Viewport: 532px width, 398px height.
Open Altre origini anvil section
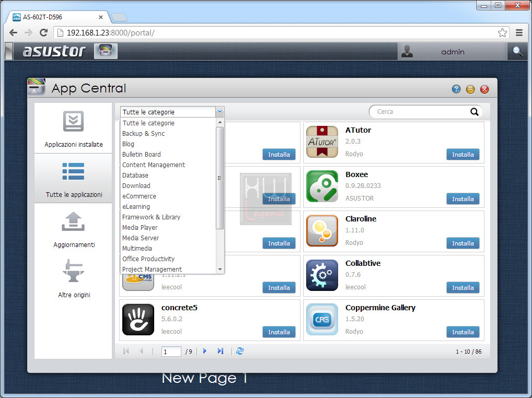click(x=73, y=279)
